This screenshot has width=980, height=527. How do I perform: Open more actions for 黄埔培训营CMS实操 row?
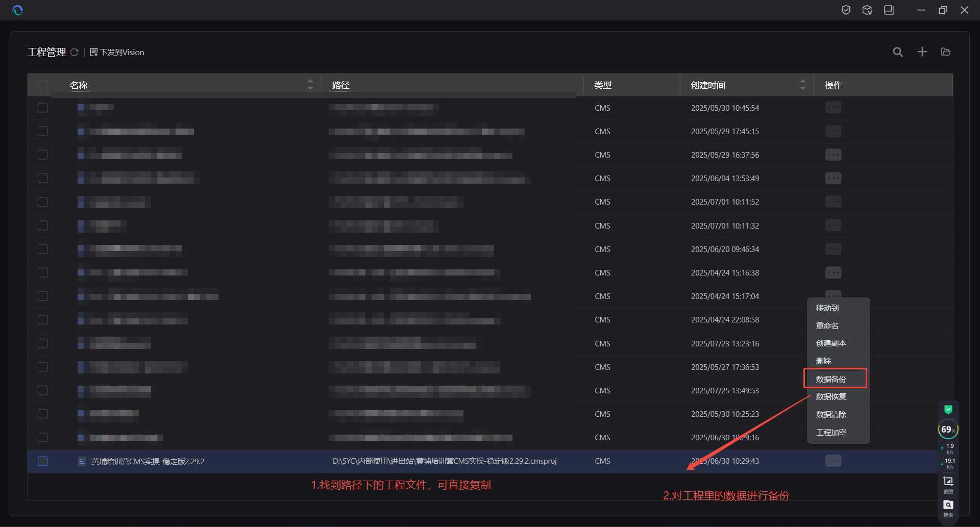833,461
